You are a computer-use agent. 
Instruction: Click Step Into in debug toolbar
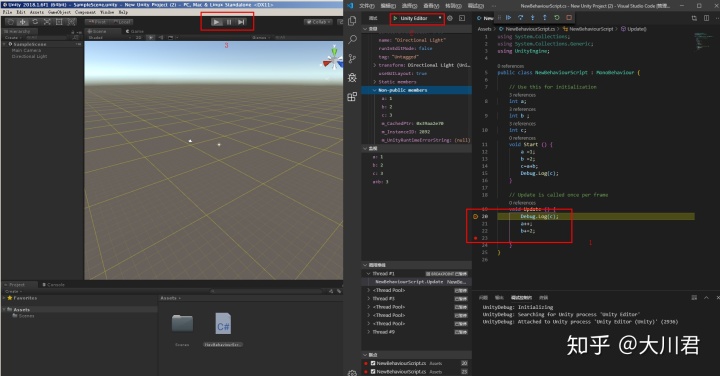(533, 18)
